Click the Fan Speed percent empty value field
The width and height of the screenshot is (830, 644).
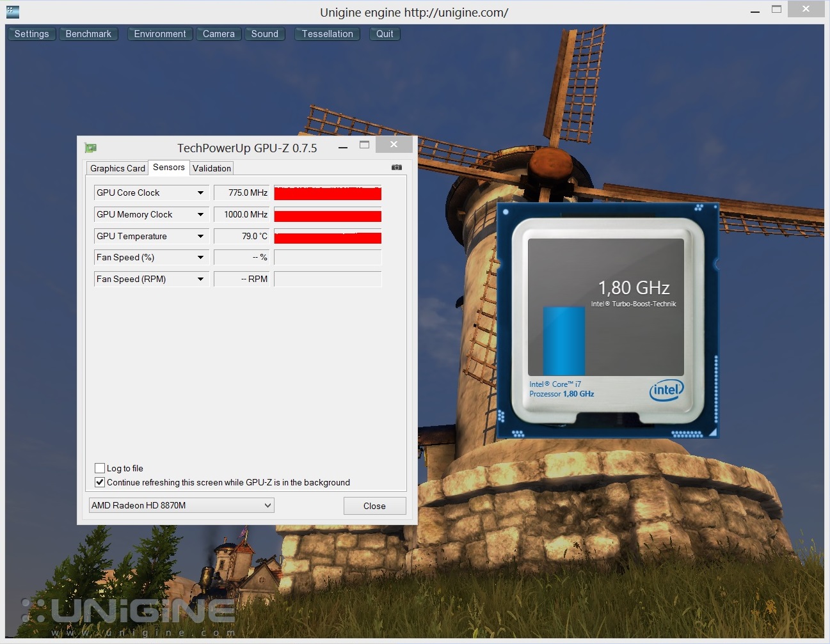point(242,257)
